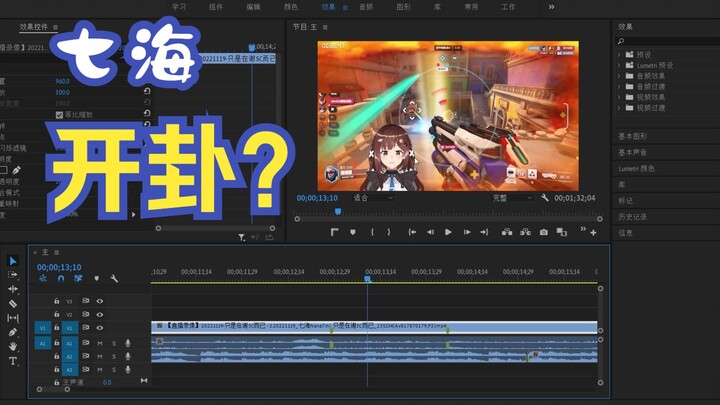Click the Extract button

[x=525, y=232]
